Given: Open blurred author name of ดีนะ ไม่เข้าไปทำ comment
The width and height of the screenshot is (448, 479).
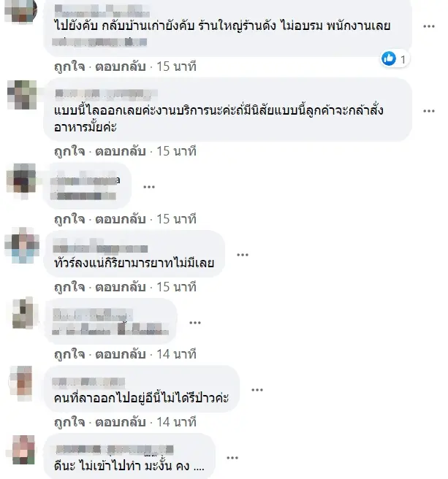Looking at the screenshot, I should [115, 449].
